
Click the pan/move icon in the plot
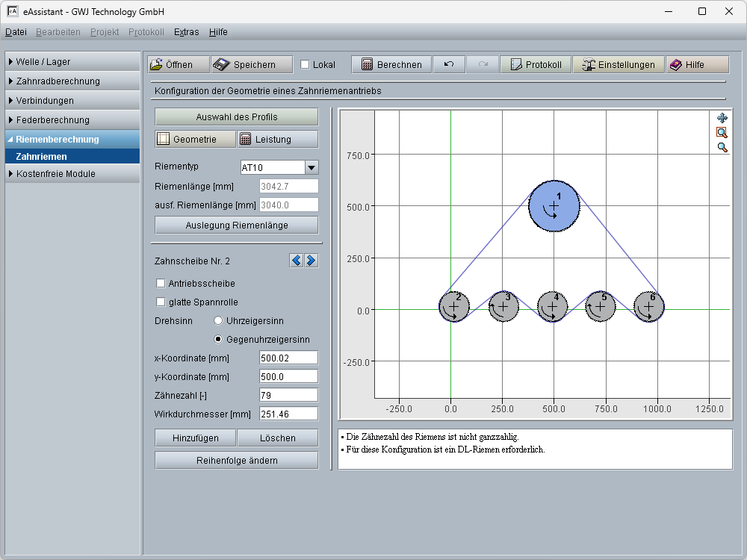click(x=722, y=118)
